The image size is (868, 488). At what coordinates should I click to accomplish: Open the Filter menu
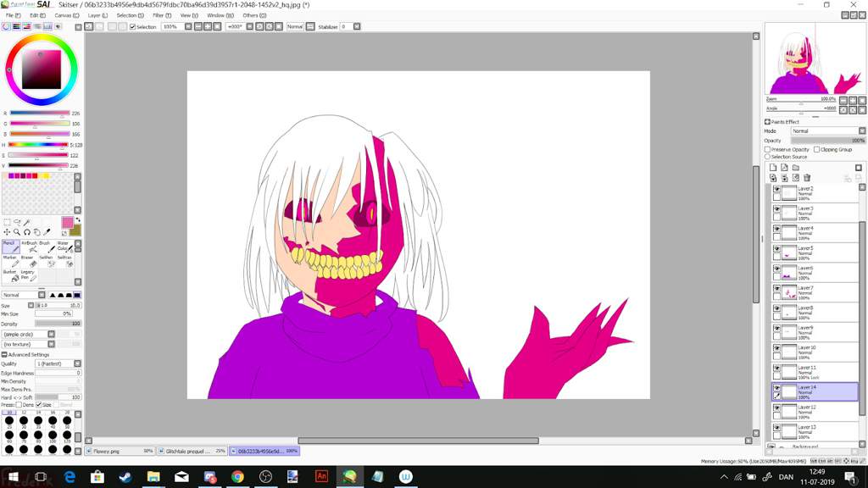(162, 15)
